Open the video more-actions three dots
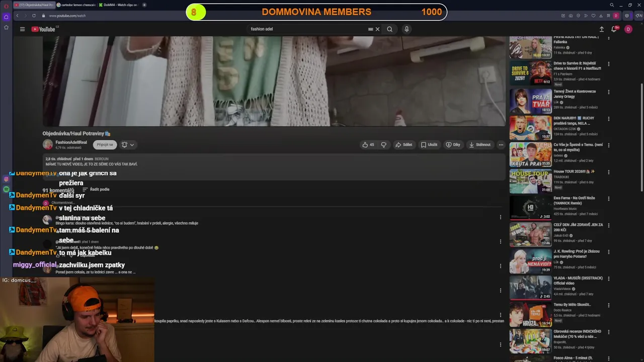644x362 pixels. click(501, 145)
